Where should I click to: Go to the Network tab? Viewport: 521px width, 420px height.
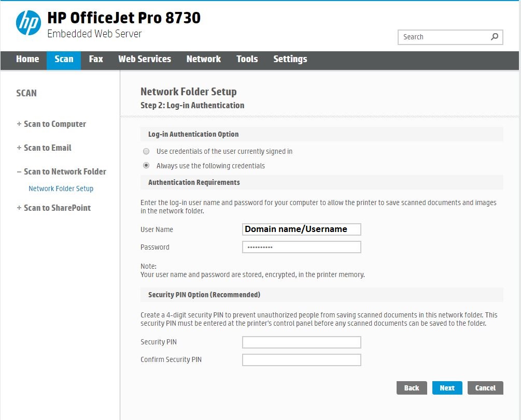click(204, 60)
